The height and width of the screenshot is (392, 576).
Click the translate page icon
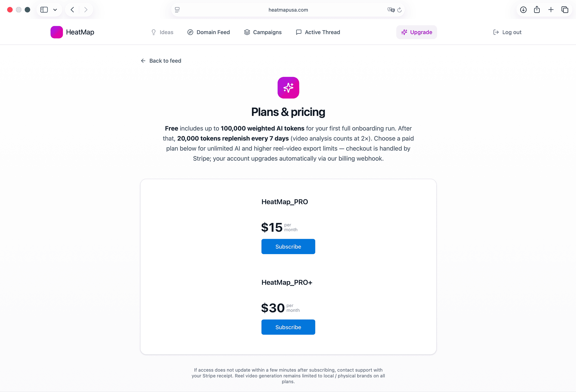pos(391,10)
